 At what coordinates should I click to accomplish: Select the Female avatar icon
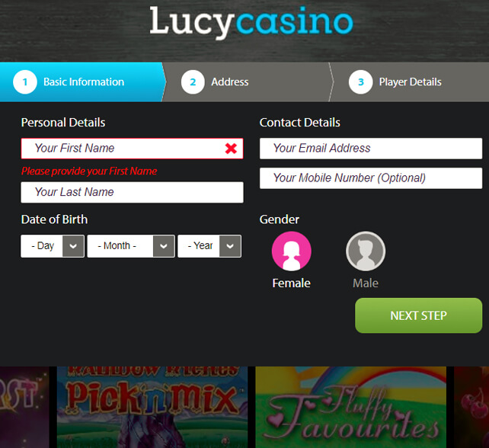click(x=291, y=251)
